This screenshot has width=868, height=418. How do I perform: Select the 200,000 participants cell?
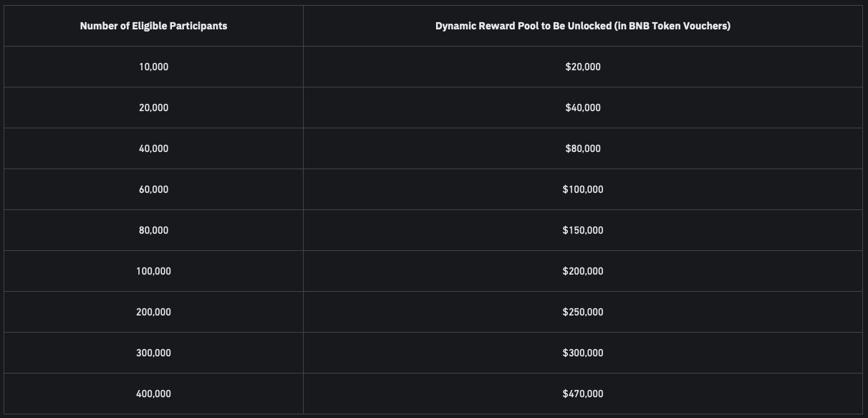click(153, 312)
